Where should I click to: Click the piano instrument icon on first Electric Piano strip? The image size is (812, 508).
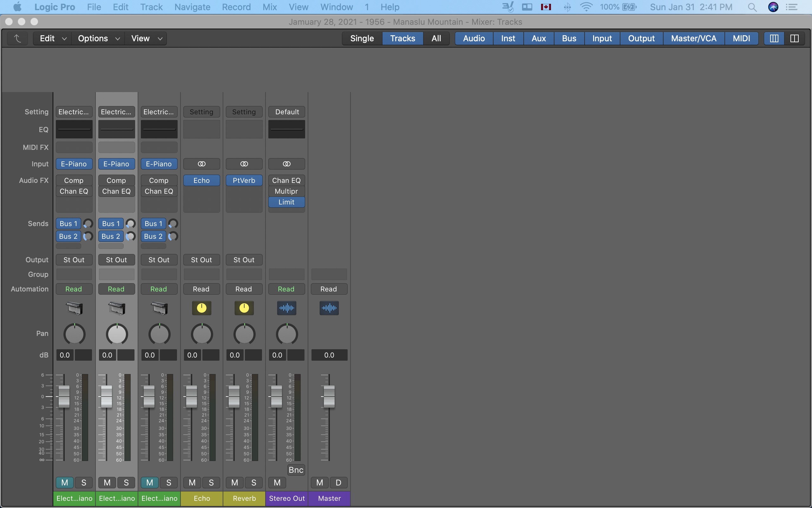[x=74, y=308]
